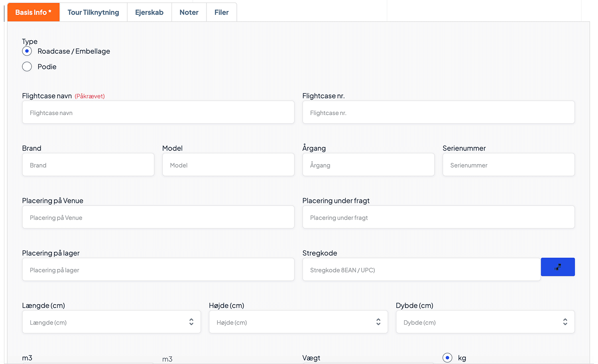This screenshot has width=598, height=364.
Task: Choose the kg weight unit radio
Action: coord(447,358)
